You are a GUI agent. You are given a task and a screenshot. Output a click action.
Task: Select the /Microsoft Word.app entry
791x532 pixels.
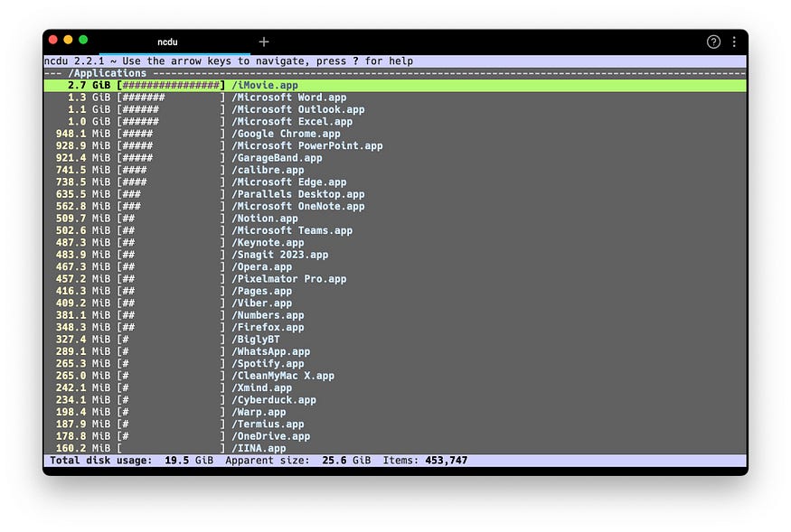[395, 98]
